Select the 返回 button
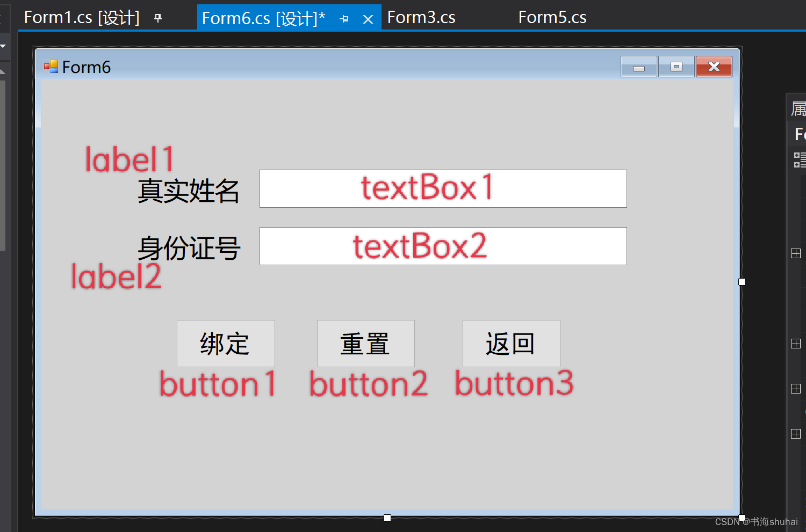 tap(512, 344)
